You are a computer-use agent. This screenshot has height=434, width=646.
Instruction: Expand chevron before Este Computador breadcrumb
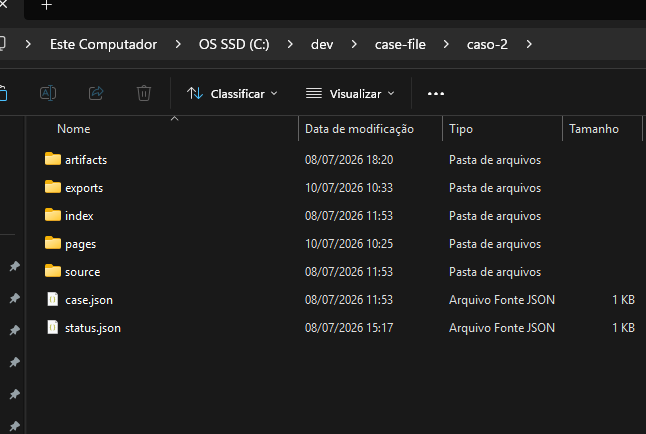[28, 44]
